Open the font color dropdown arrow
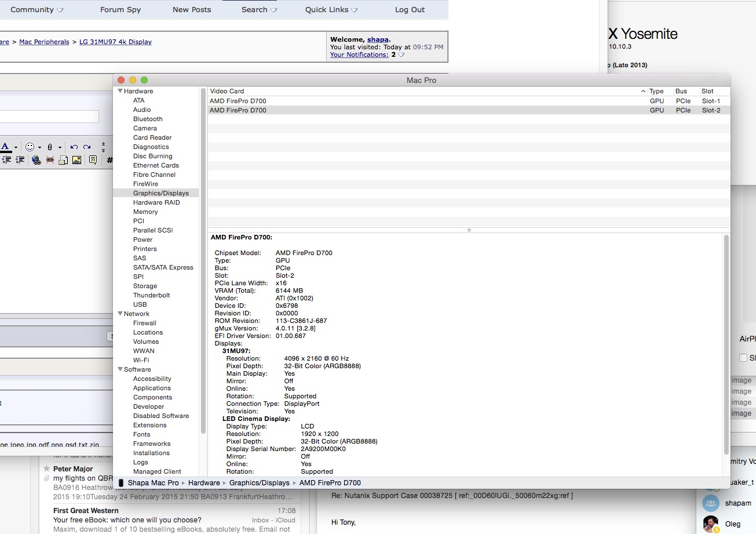 pyautogui.click(x=16, y=147)
